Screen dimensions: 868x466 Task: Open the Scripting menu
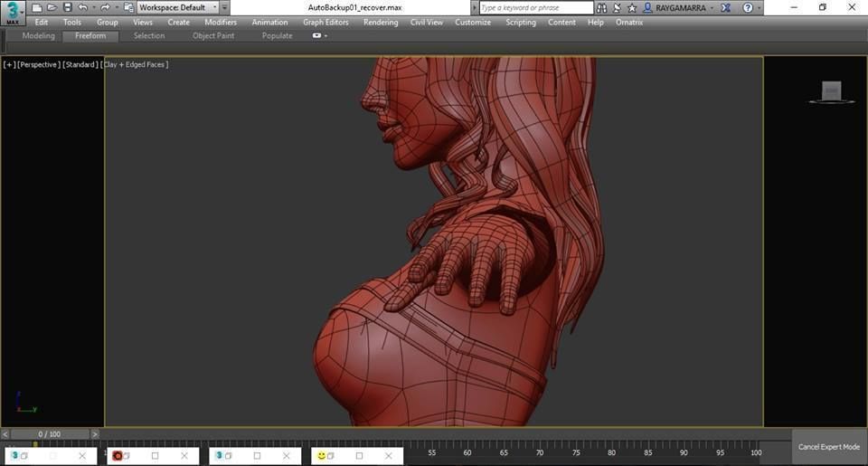[x=521, y=22]
